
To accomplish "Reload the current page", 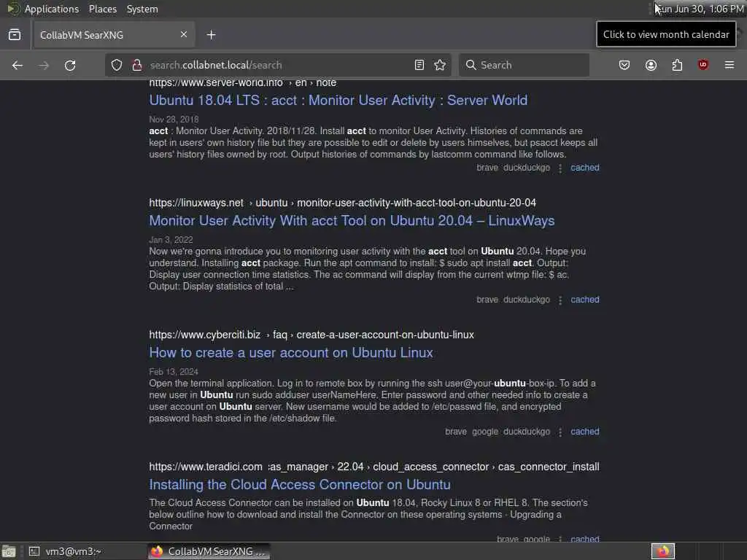I will [70, 65].
